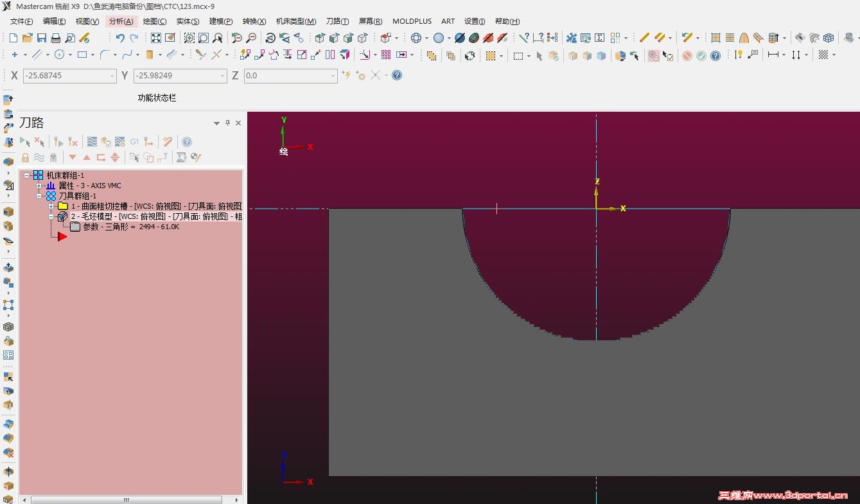Screen dimensions: 860x504
Task: Open the MOLDPLUS menu
Action: coord(412,21)
